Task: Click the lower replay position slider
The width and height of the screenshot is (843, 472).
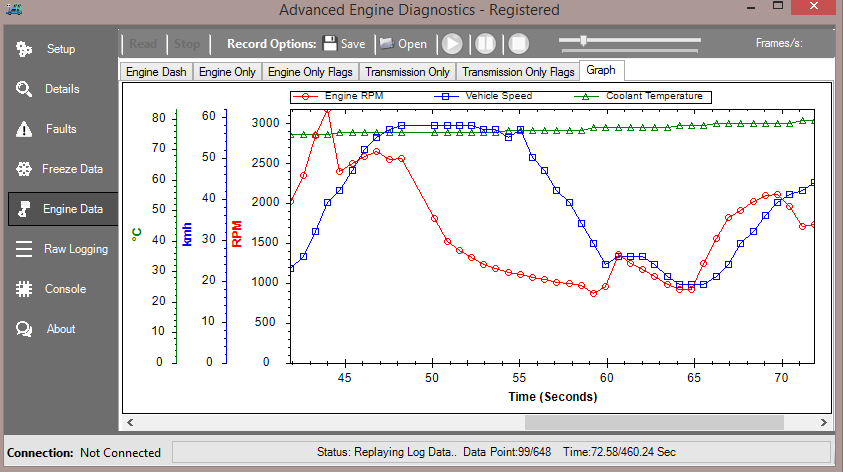Action: click(x=629, y=51)
